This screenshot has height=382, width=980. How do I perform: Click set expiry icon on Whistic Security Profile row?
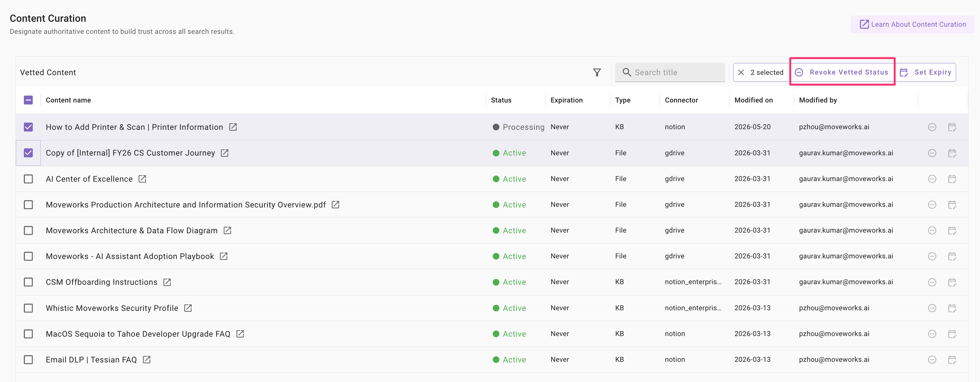point(952,308)
